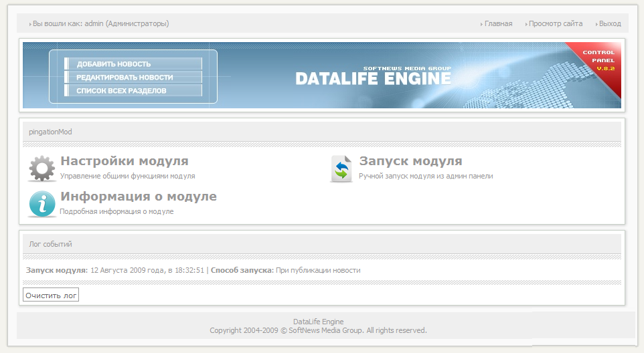This screenshot has width=644, height=353.
Task: Click the DataLife Engine banner logo
Action: coord(373,76)
